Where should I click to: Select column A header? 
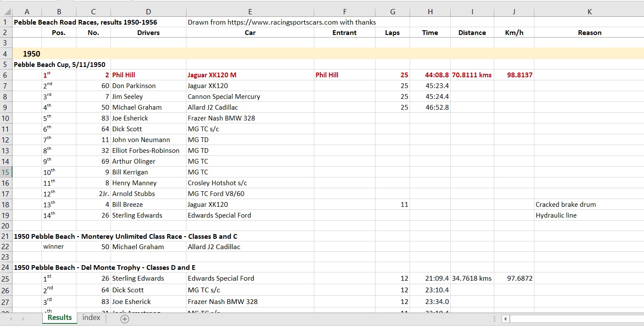[x=27, y=12]
